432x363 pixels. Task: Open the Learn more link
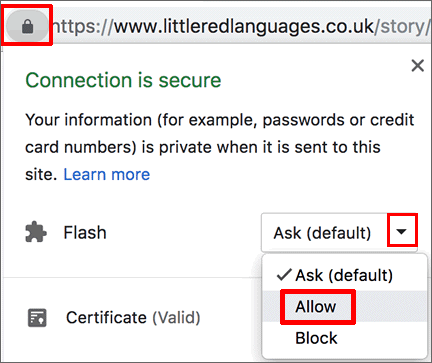coord(107,174)
